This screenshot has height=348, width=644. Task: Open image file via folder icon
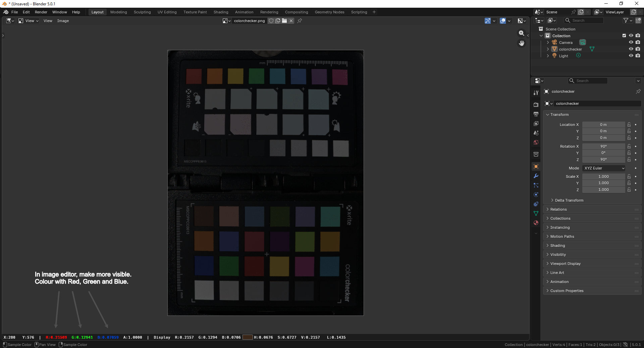click(284, 21)
